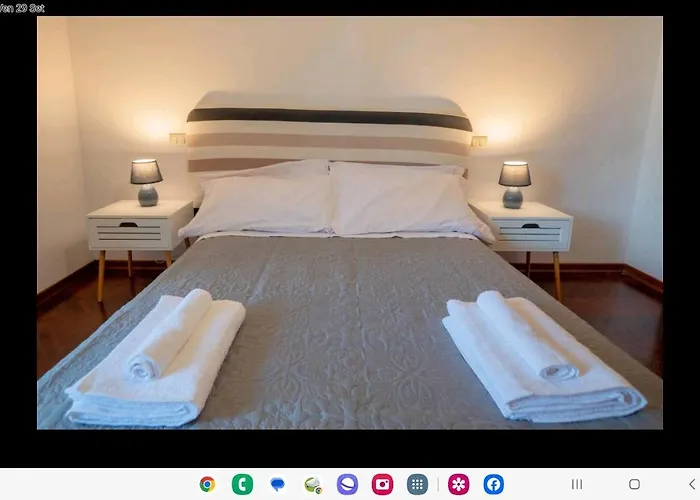700x500 pixels.
Task: Launch Facebook from the taskbar
Action: click(x=493, y=484)
